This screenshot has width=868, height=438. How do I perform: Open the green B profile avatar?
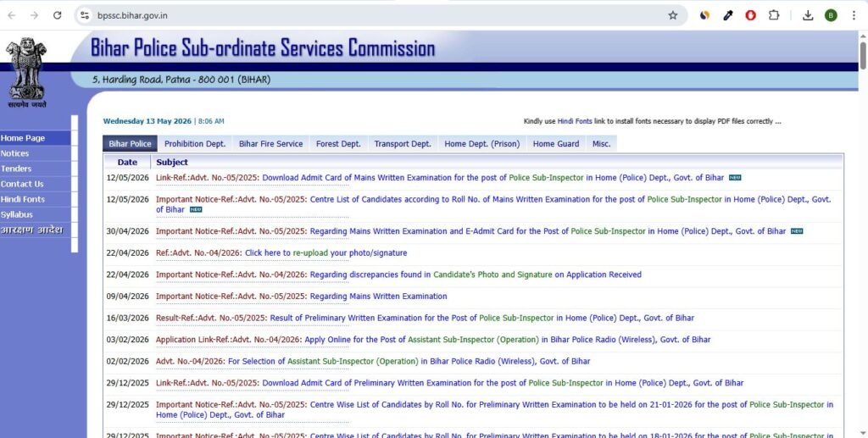(831, 15)
